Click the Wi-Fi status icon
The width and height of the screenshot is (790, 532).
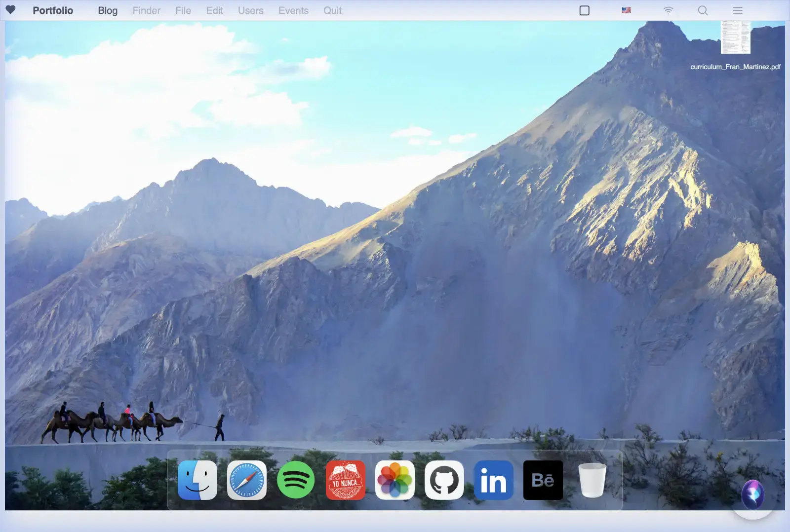[668, 10]
